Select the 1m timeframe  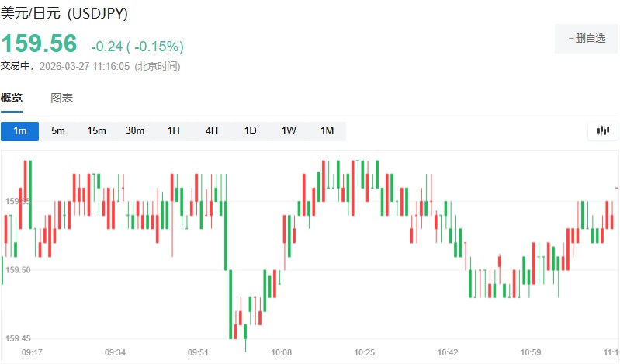click(x=19, y=130)
